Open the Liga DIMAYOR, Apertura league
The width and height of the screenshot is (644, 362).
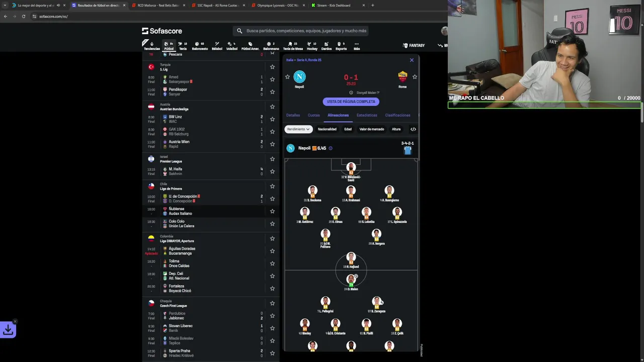pos(177,241)
